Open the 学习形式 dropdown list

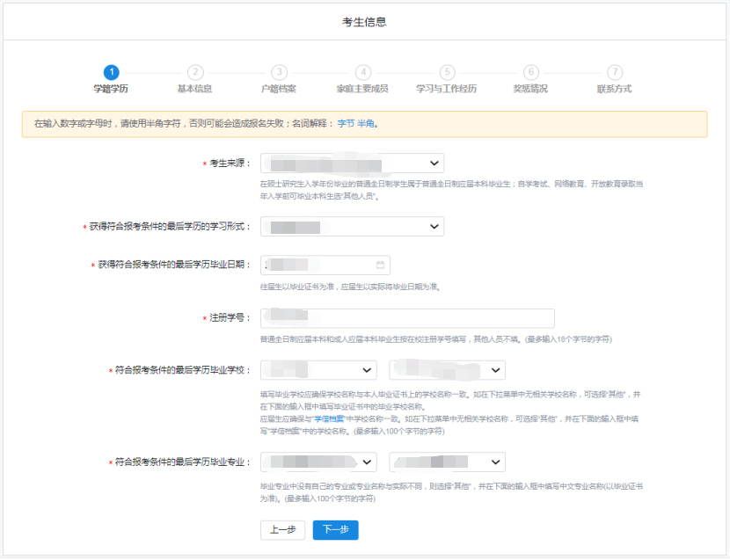[352, 227]
